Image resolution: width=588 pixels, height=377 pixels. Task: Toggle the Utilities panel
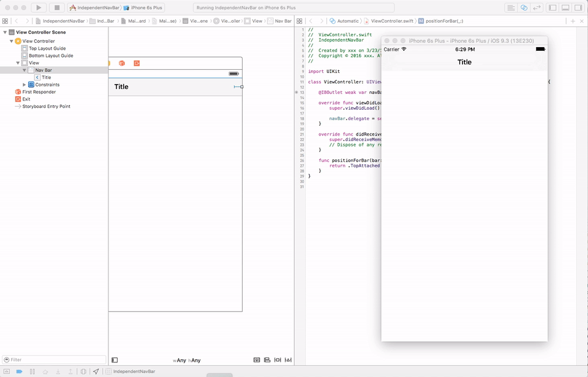point(578,7)
